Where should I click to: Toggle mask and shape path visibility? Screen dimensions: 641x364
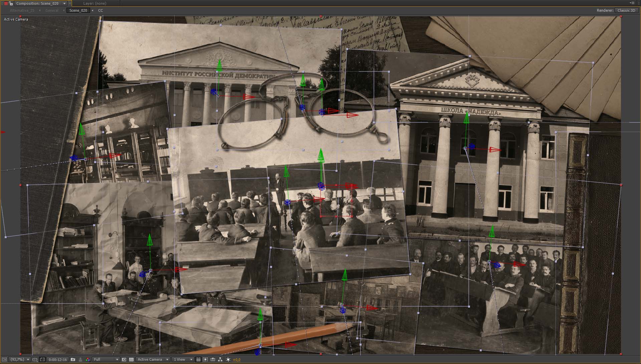[42, 359]
